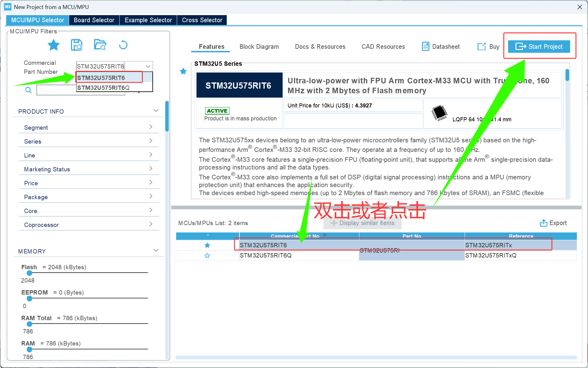Click the MX application icon in title bar
This screenshot has width=588, height=368.
[8, 7]
